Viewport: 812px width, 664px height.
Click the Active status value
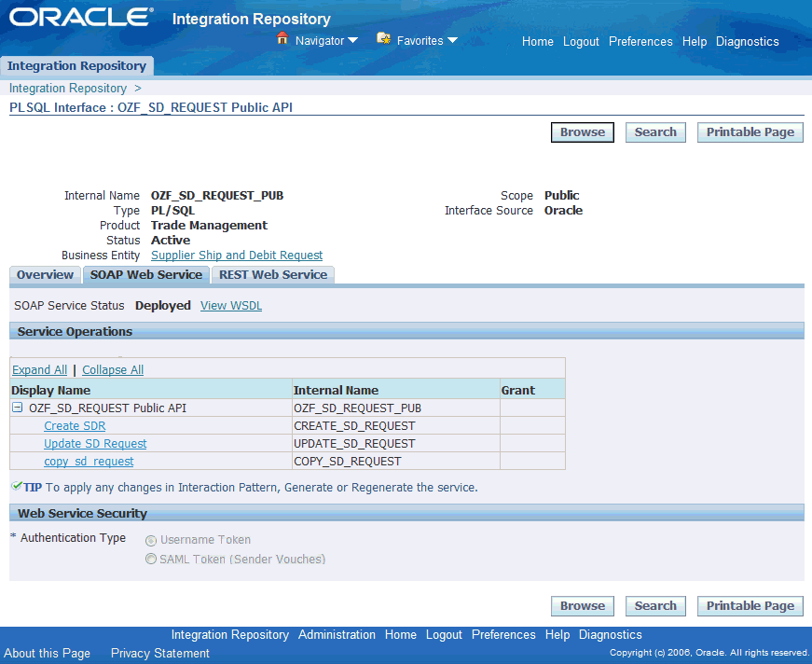coord(171,241)
